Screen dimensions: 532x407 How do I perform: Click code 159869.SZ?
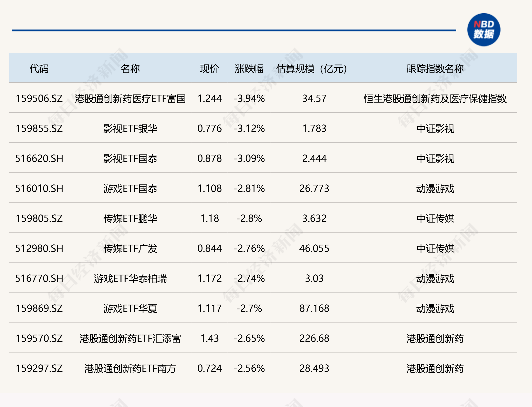tap(39, 309)
